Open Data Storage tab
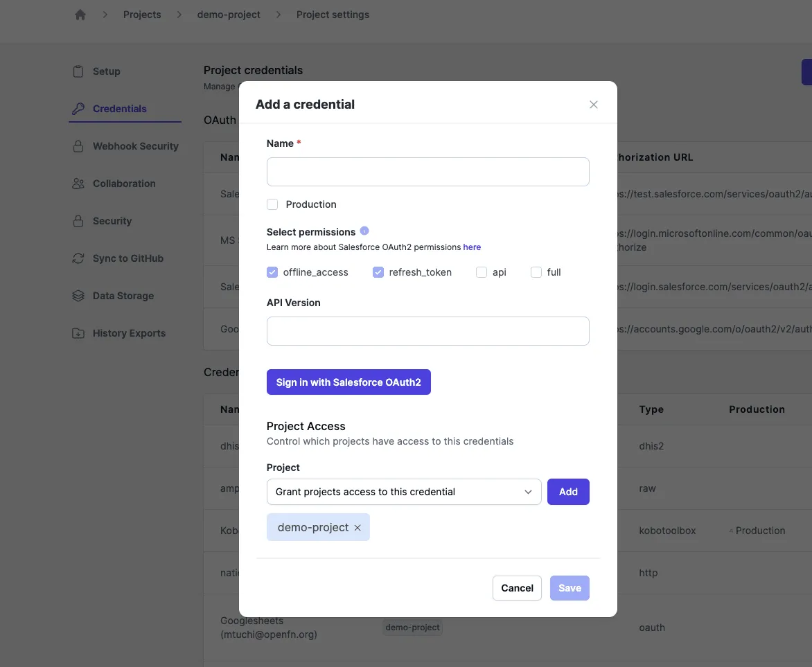 point(125,296)
